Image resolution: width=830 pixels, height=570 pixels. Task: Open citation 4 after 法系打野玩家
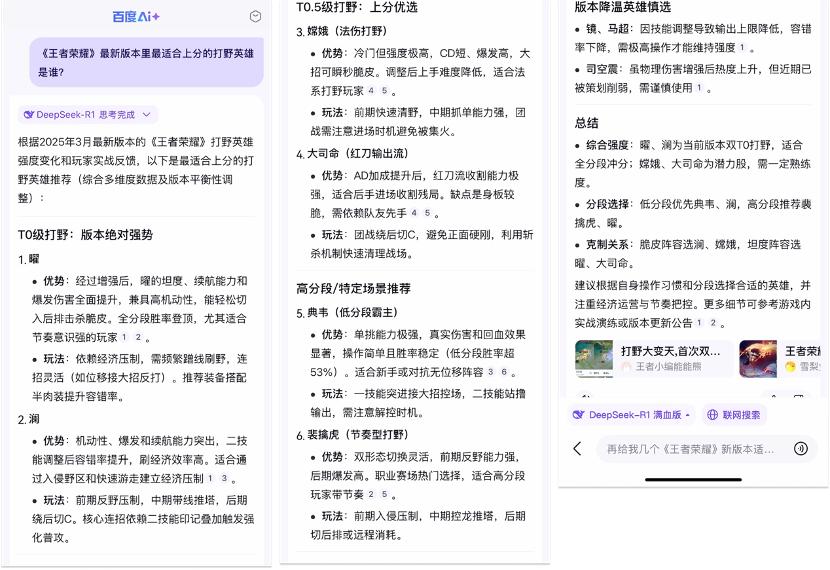[371, 91]
